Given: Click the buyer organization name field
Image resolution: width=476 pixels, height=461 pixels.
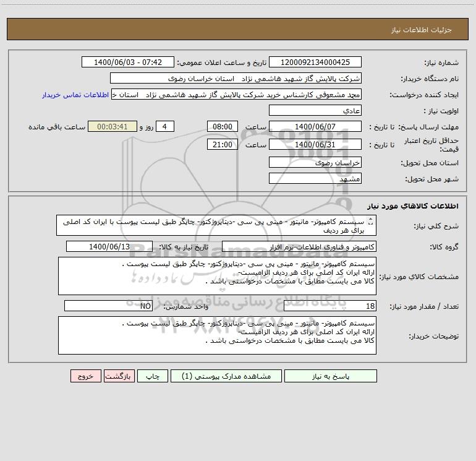Looking at the screenshot, I should tap(236, 78).
